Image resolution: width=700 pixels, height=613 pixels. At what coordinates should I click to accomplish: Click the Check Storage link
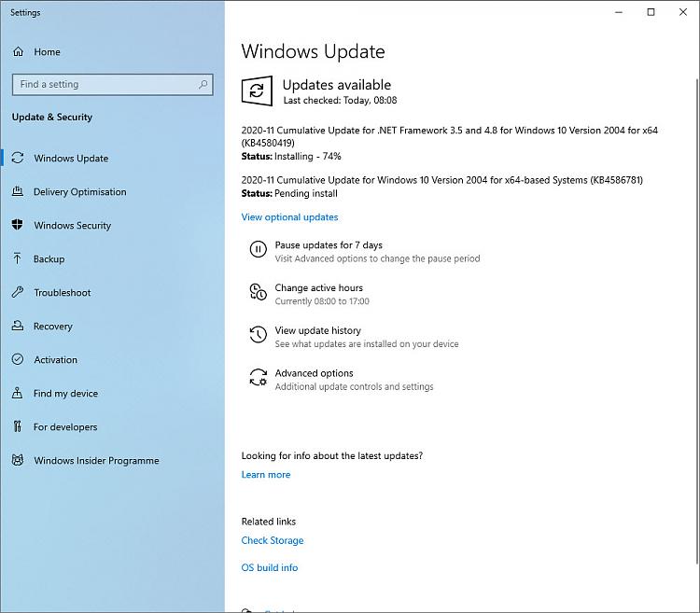coord(273,540)
